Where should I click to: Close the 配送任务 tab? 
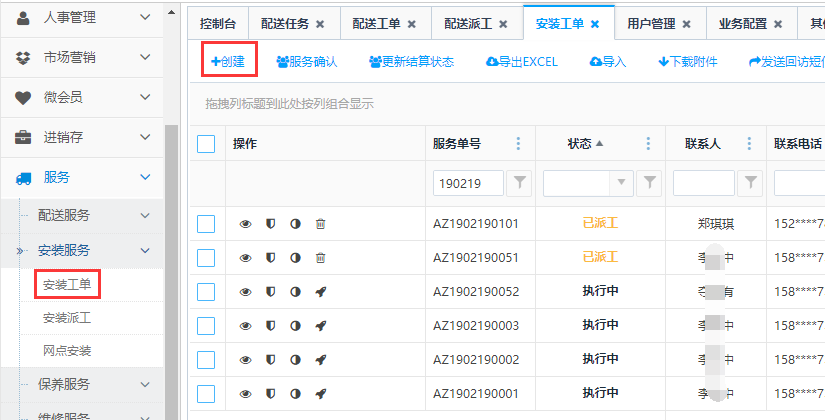click(320, 24)
